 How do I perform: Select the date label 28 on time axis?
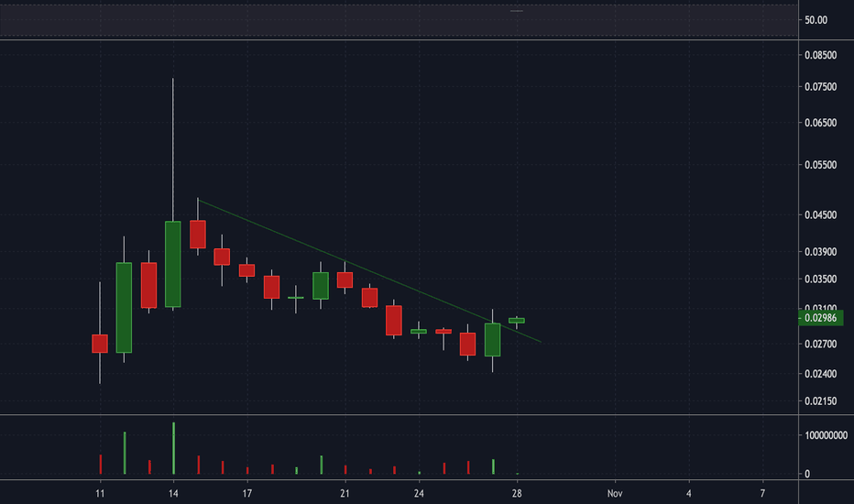516,493
